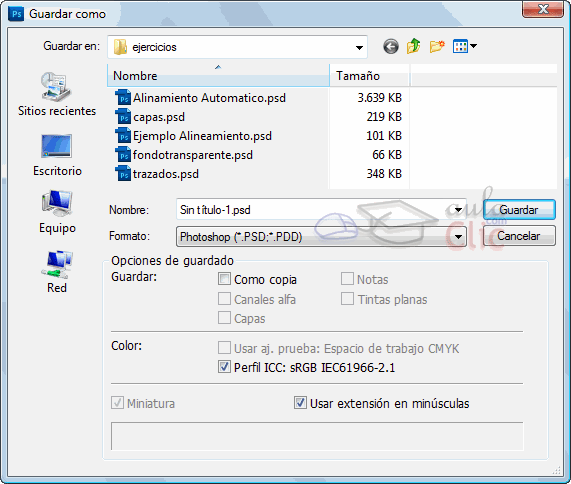
Task: Sort files by Tamaño column header
Action: click(x=369, y=76)
